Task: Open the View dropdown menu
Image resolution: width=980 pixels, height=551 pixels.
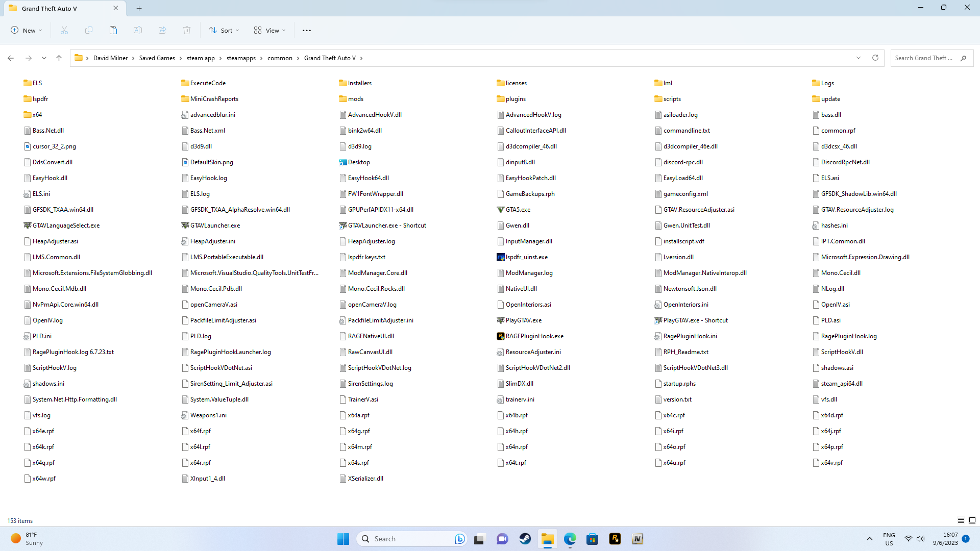Action: (270, 31)
